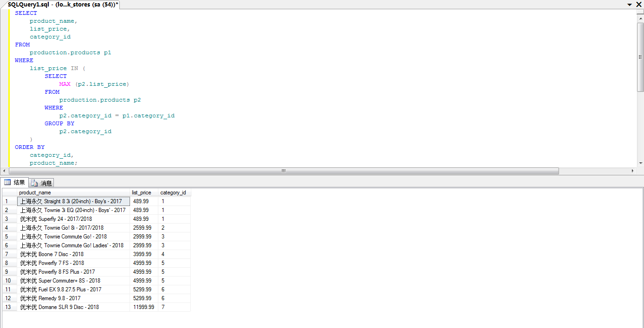
Task: Click the editor vertical scrollbar down arrow
Action: click(640, 163)
